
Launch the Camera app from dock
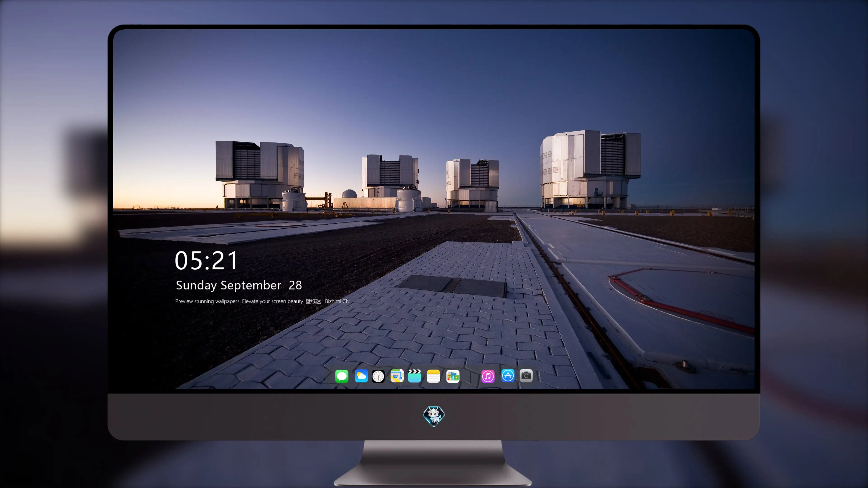526,375
